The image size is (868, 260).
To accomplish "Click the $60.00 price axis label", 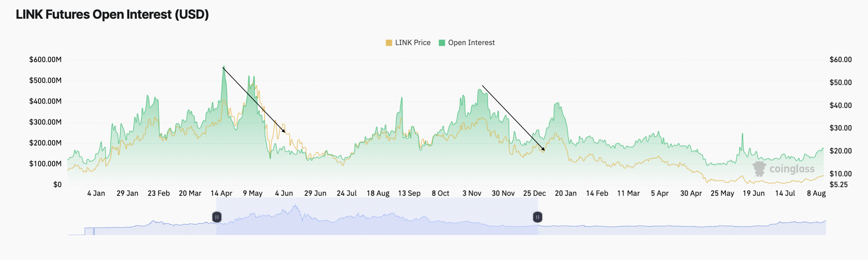I will (x=841, y=60).
